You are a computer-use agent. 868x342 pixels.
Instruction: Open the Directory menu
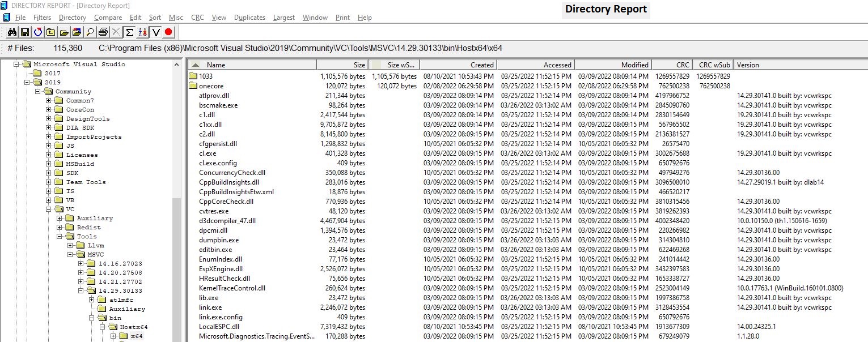(73, 18)
